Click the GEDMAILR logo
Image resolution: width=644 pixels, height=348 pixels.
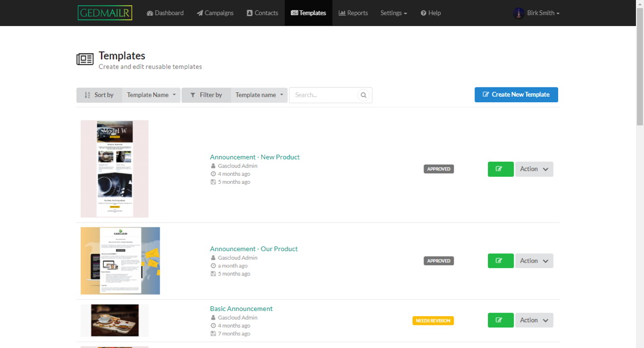[105, 13]
